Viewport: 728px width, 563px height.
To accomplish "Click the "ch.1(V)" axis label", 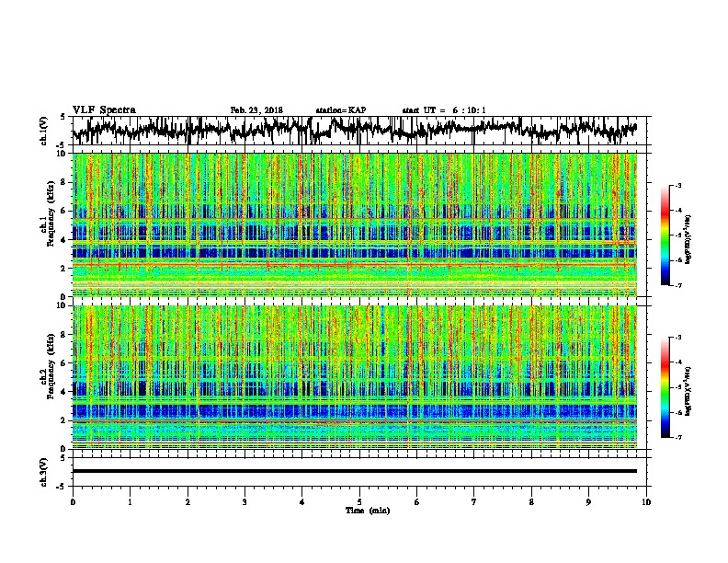I will pos(44,130).
